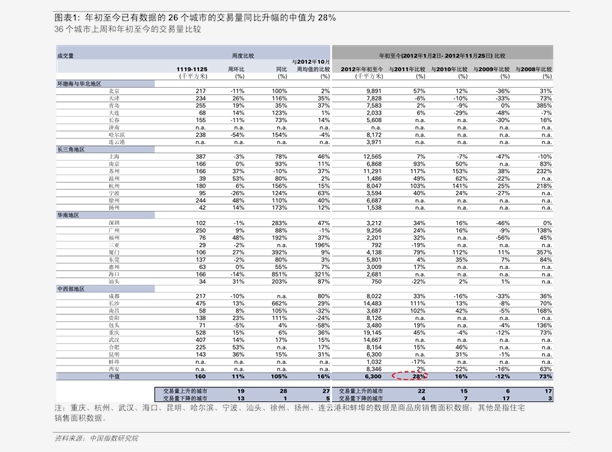Click the '662%' year-on-year cell
The image size is (612, 452).
click(279, 304)
